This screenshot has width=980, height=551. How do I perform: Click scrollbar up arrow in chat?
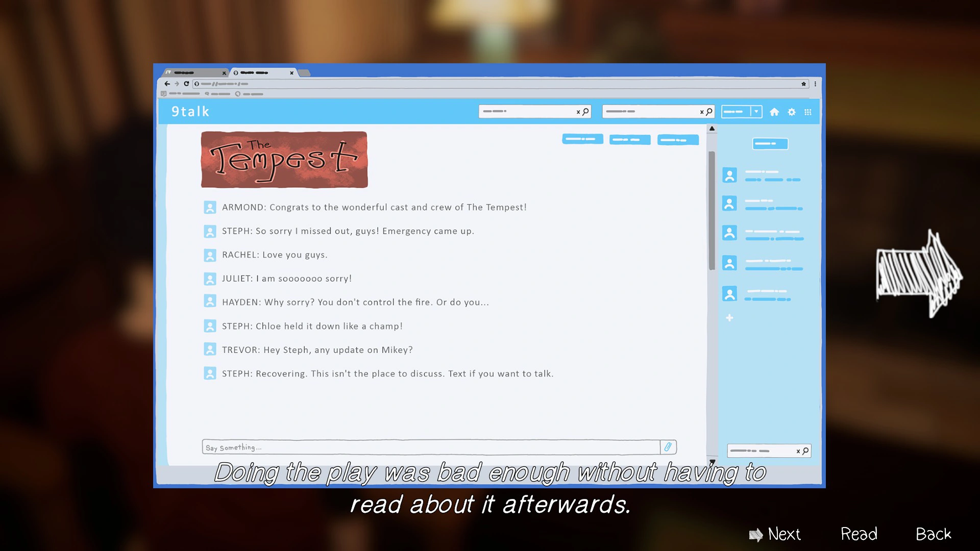click(712, 129)
